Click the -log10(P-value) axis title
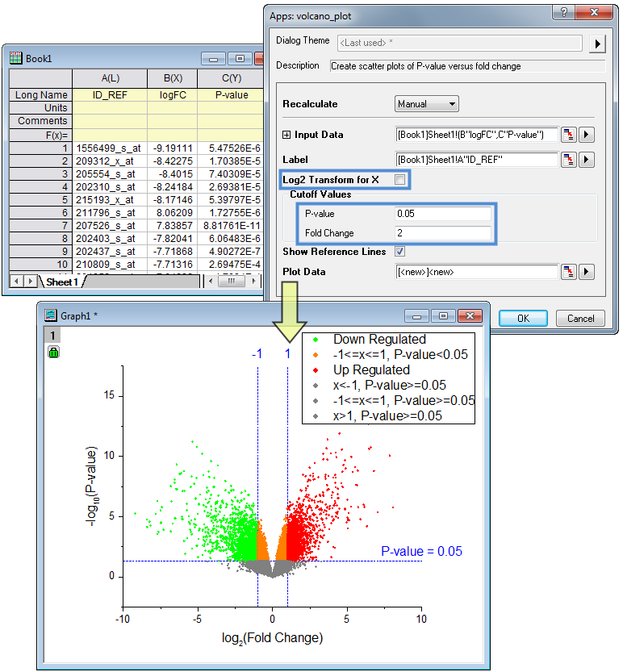The image size is (623, 672). click(92, 486)
